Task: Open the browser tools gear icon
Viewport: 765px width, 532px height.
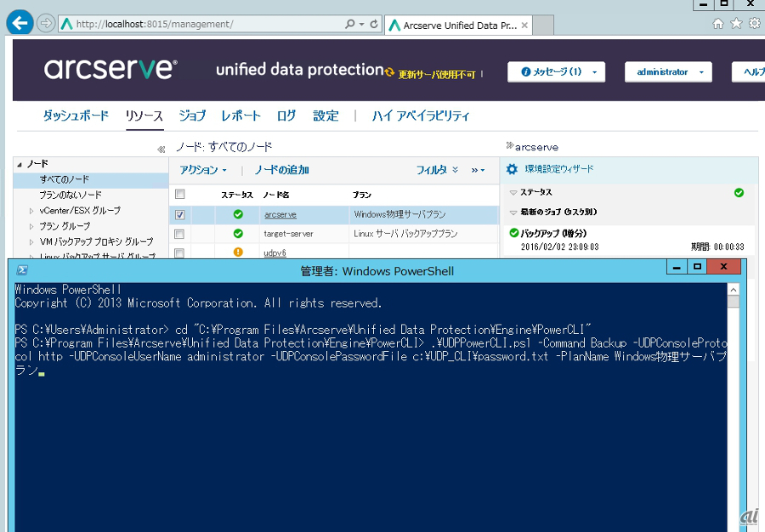Action: click(754, 24)
